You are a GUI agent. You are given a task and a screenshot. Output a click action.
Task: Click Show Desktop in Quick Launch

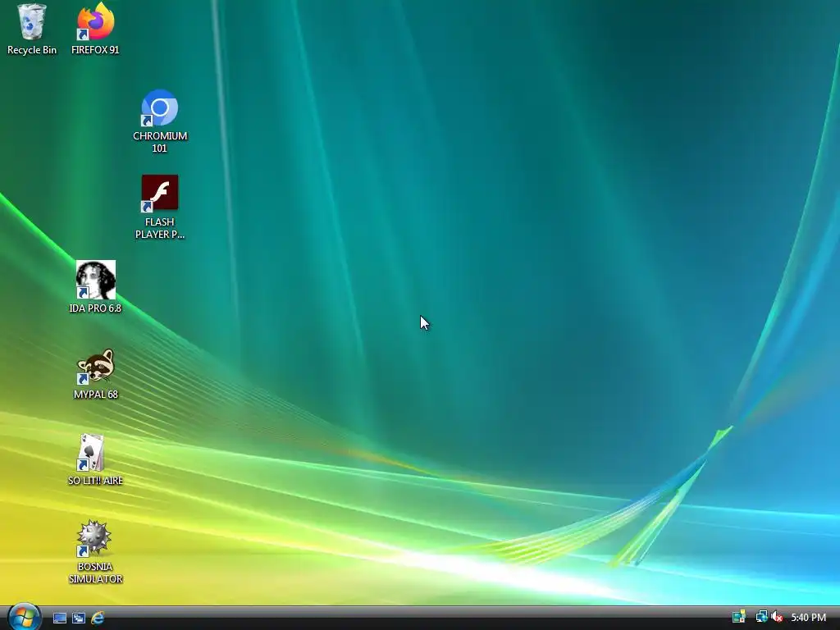60,619
